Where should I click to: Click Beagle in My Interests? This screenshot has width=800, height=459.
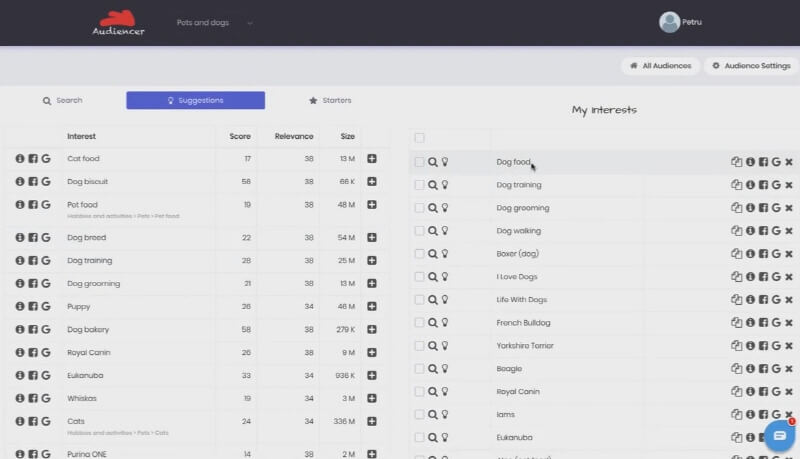(x=509, y=369)
